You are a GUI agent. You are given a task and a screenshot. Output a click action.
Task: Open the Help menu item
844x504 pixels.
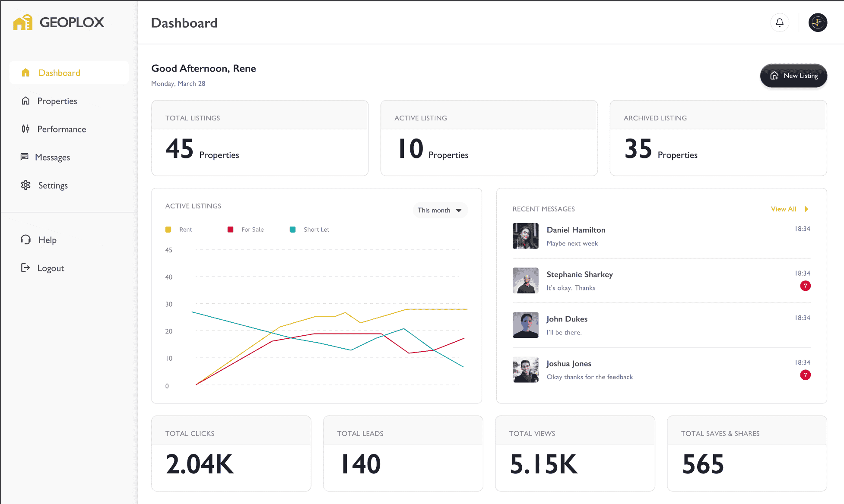(69, 239)
